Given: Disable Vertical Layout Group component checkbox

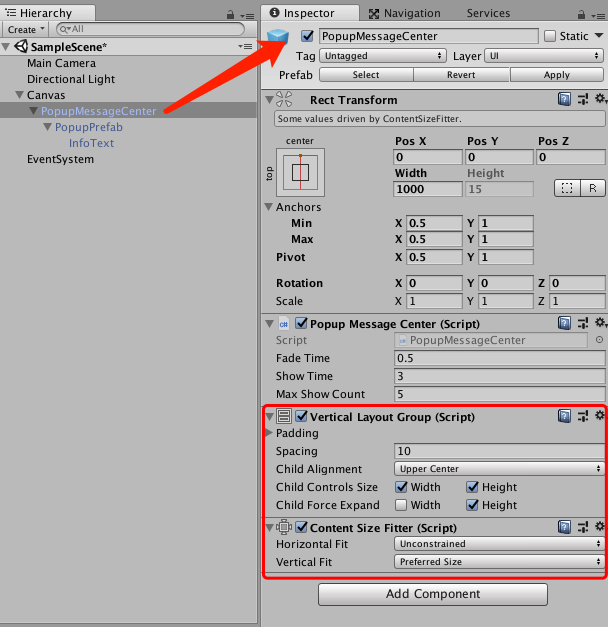Looking at the screenshot, I should [301, 416].
